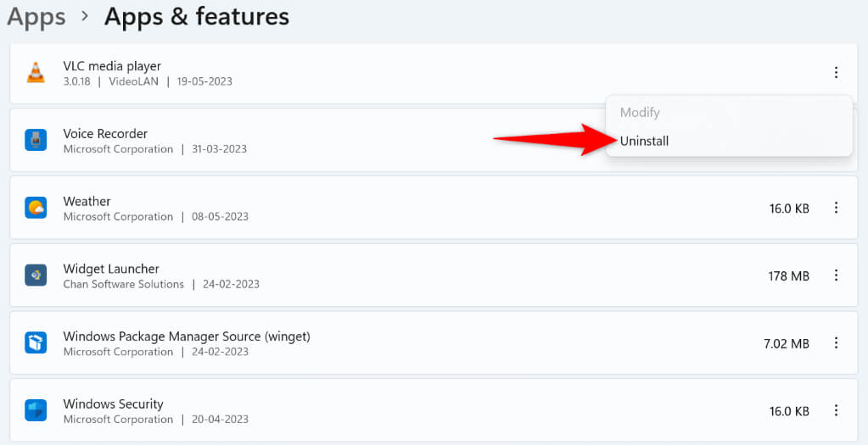
Task: Click the Weather app icon
Action: [x=36, y=208]
